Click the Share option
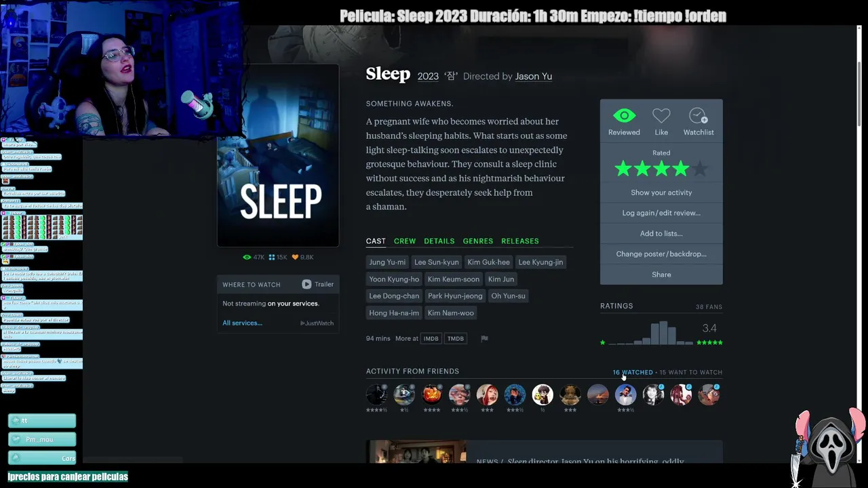 661,274
